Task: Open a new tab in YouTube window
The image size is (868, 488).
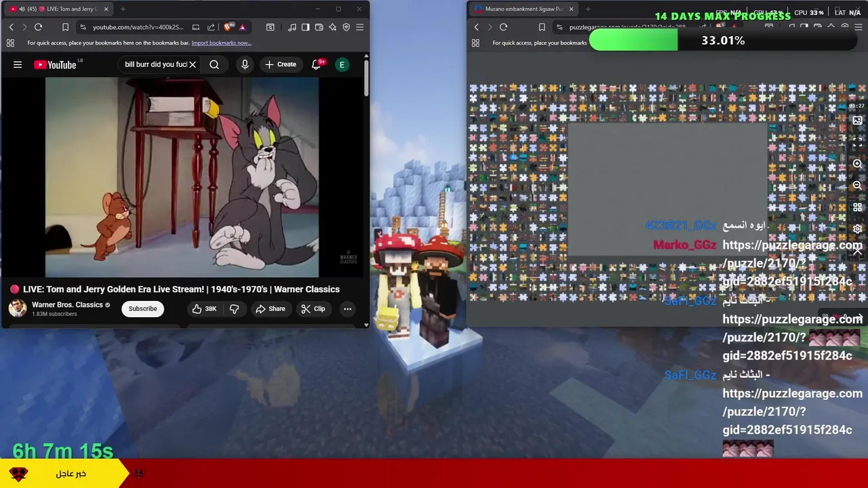Action: click(x=123, y=9)
